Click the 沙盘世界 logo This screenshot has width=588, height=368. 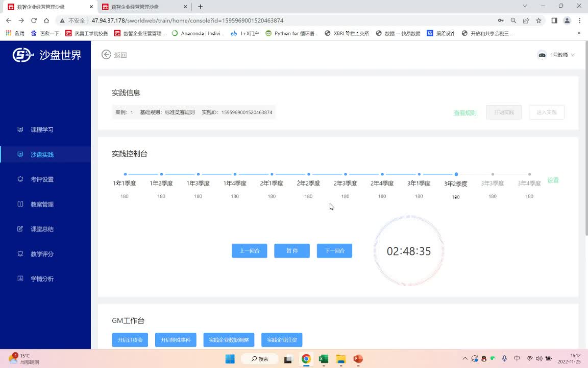click(x=47, y=55)
